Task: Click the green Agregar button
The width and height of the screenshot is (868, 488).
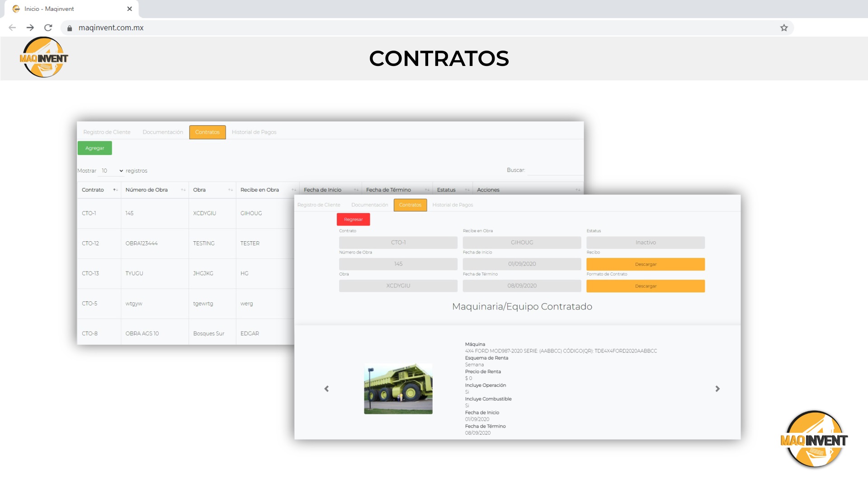Action: click(x=94, y=148)
